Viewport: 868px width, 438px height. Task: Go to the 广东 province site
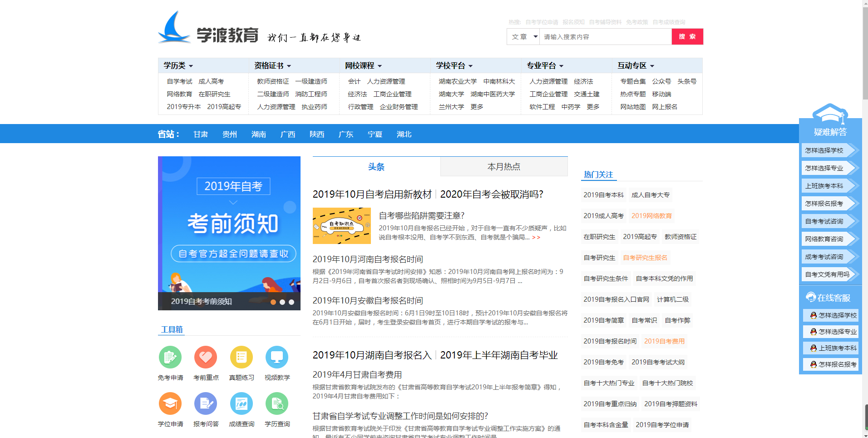[346, 134]
